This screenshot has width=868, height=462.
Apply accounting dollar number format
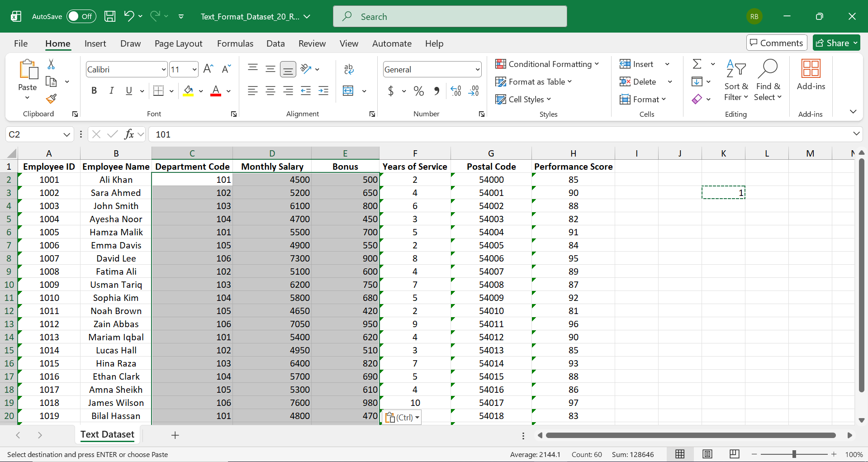coord(391,91)
